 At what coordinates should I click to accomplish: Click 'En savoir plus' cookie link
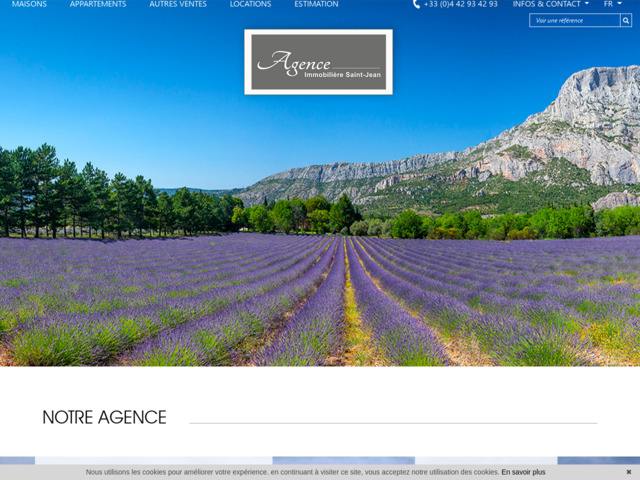point(523,472)
